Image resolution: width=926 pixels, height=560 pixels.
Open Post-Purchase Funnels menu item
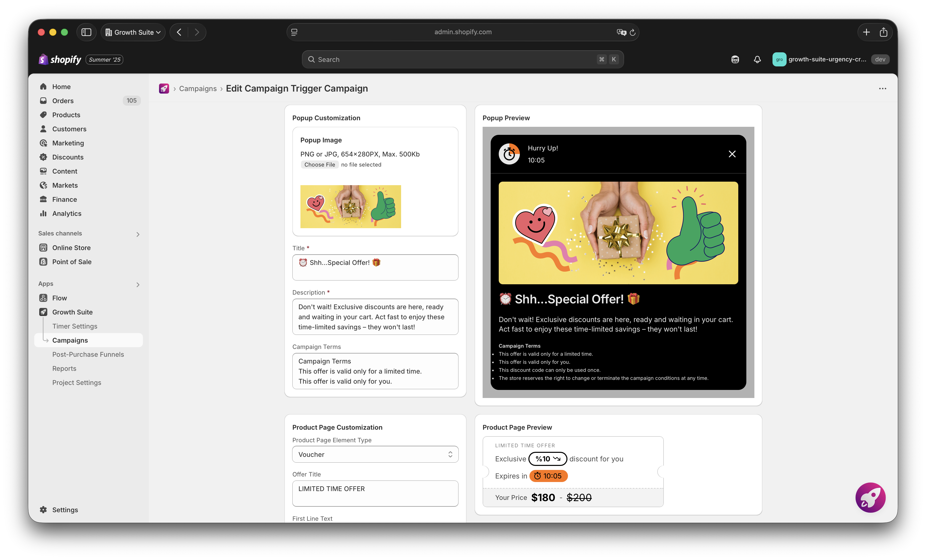pos(88,354)
